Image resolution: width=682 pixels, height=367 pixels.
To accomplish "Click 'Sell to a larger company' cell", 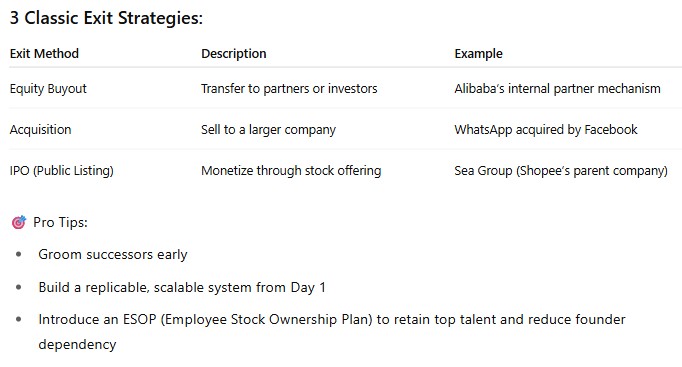I will (x=268, y=130).
